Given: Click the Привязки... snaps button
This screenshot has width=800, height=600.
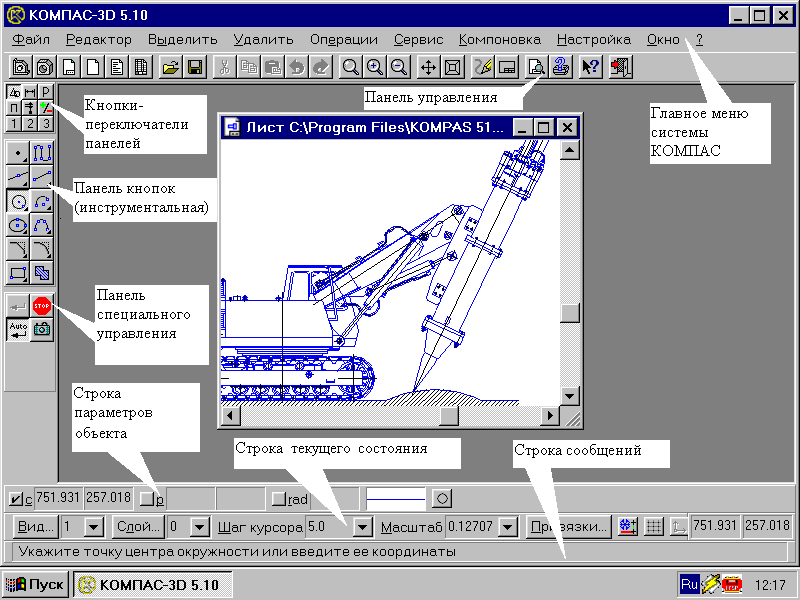Looking at the screenshot, I should click(569, 527).
